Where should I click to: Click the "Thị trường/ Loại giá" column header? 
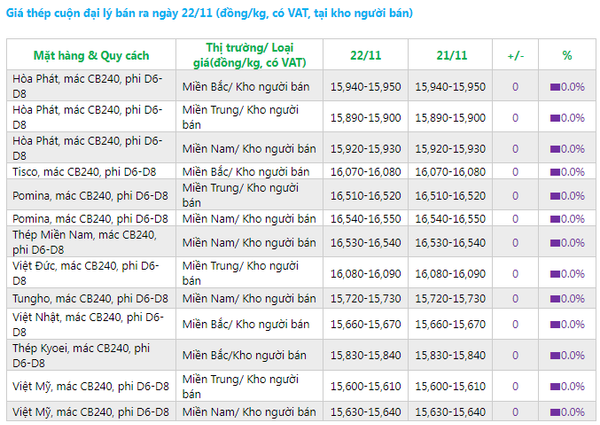click(249, 55)
